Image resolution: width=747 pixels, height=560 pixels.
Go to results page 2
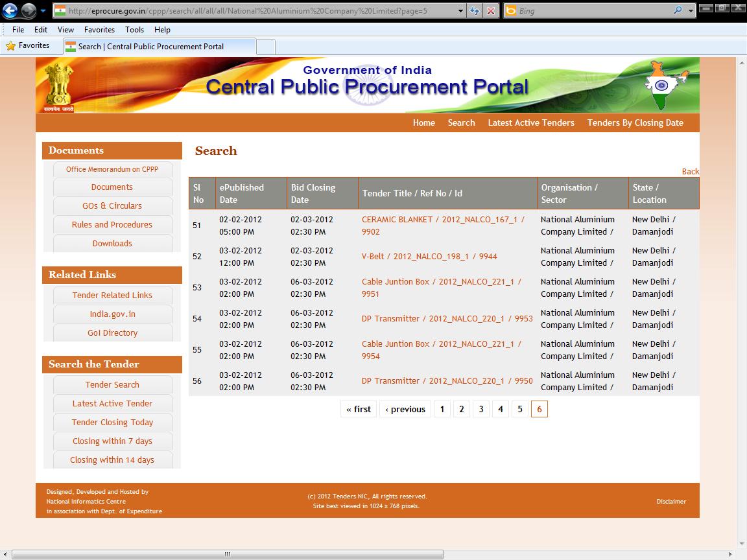tap(462, 409)
